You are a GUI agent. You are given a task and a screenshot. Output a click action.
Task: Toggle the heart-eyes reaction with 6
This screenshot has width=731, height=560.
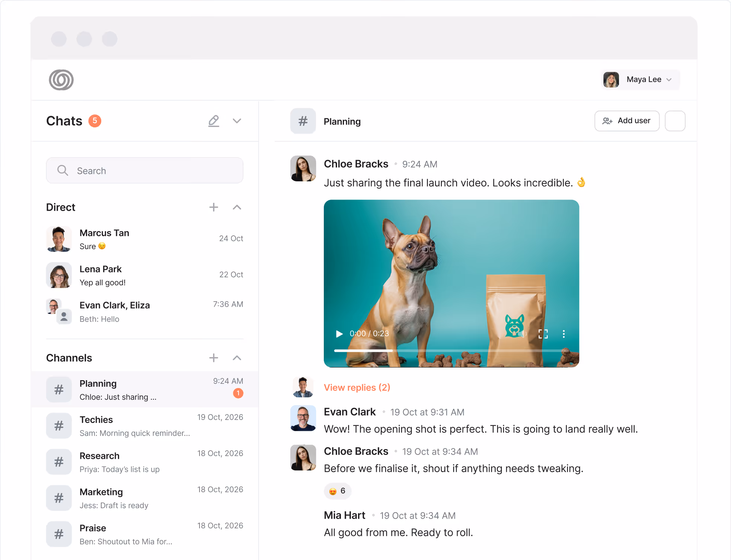coord(338,491)
